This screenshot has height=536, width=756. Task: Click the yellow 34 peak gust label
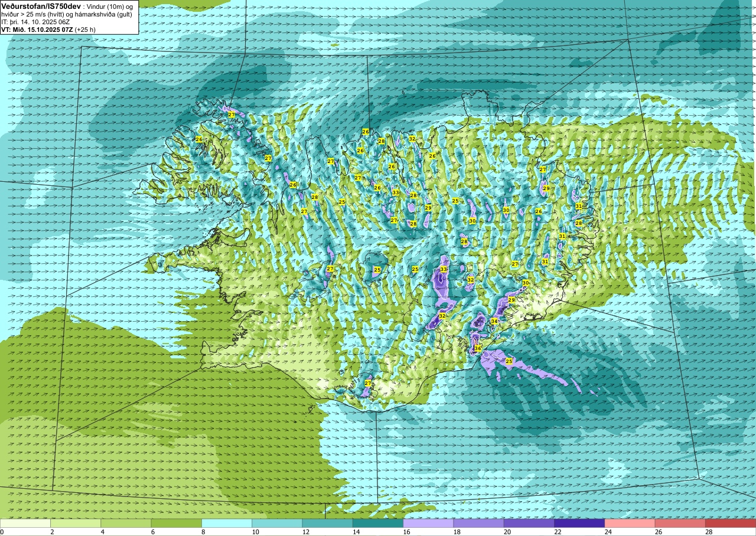point(494,321)
